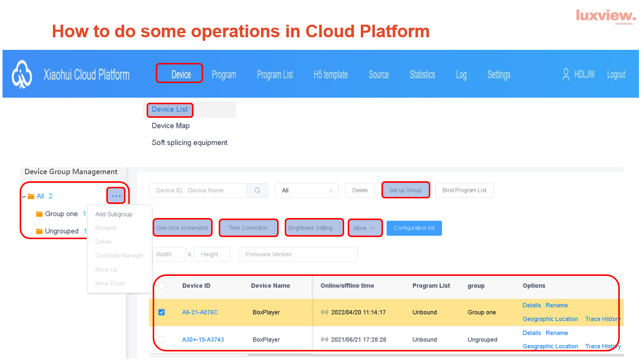Click the Group one folder icon
The image size is (644, 361).
pyautogui.click(x=39, y=214)
